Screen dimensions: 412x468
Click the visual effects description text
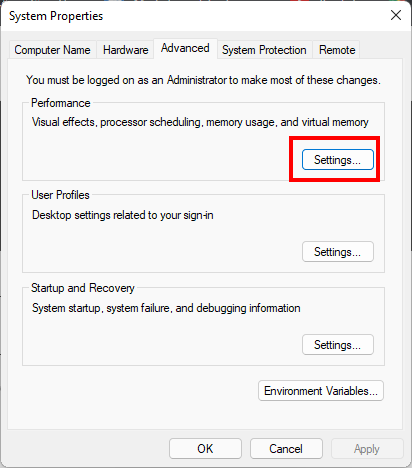tap(200, 122)
